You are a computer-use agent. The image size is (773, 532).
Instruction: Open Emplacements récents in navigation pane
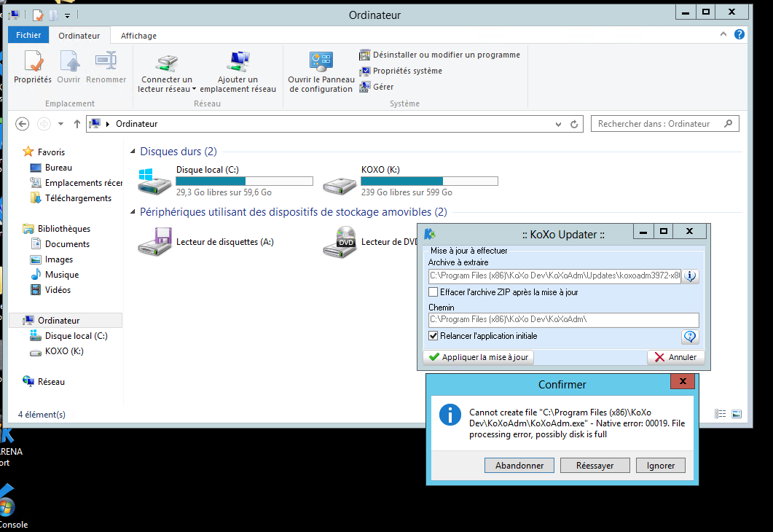pyautogui.click(x=76, y=183)
